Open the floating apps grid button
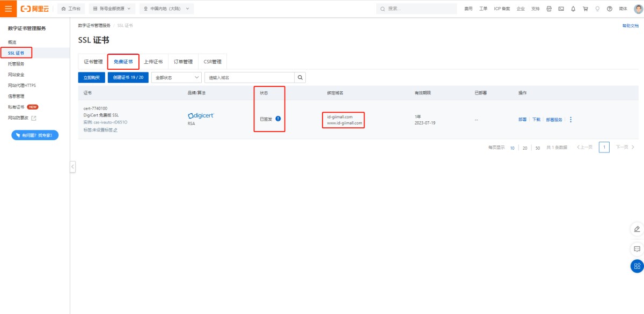644x314 pixels. (x=637, y=266)
